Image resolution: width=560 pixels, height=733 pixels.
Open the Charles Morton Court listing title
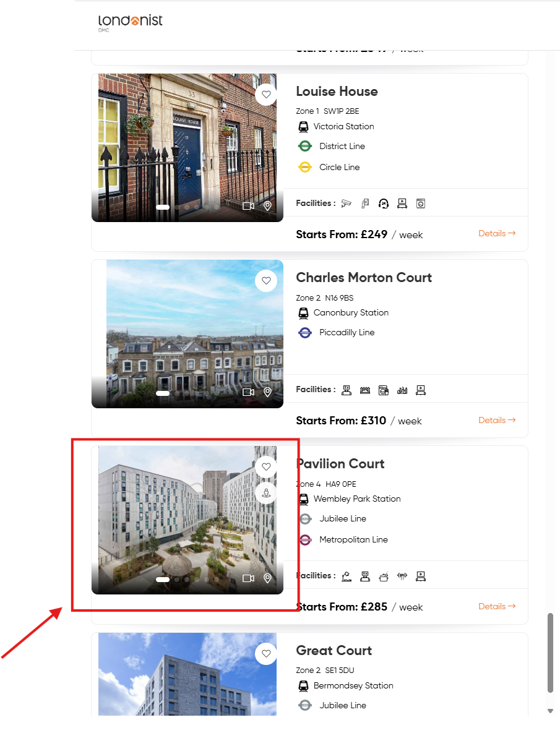pyautogui.click(x=364, y=277)
